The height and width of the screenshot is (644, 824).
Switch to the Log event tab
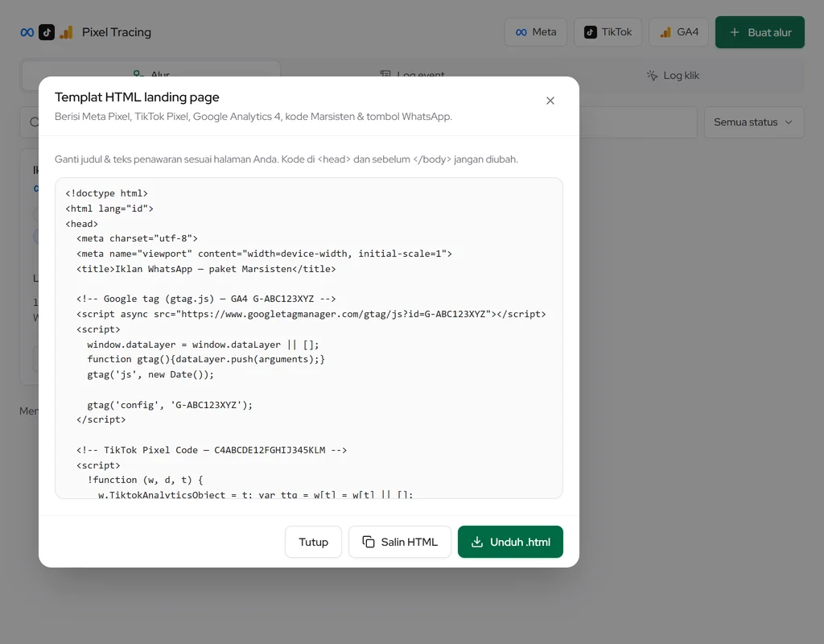pyautogui.click(x=413, y=74)
